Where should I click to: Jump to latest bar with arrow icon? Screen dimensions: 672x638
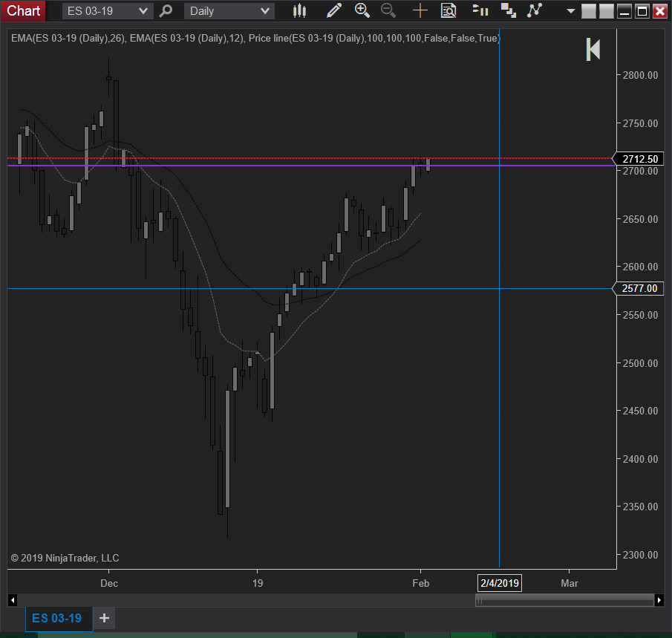[x=593, y=49]
